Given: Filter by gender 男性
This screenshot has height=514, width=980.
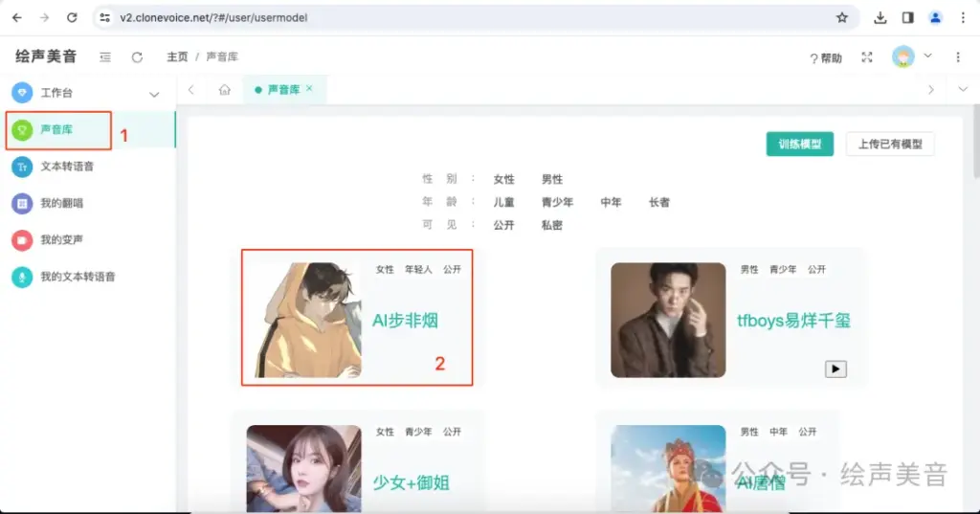Looking at the screenshot, I should (552, 179).
